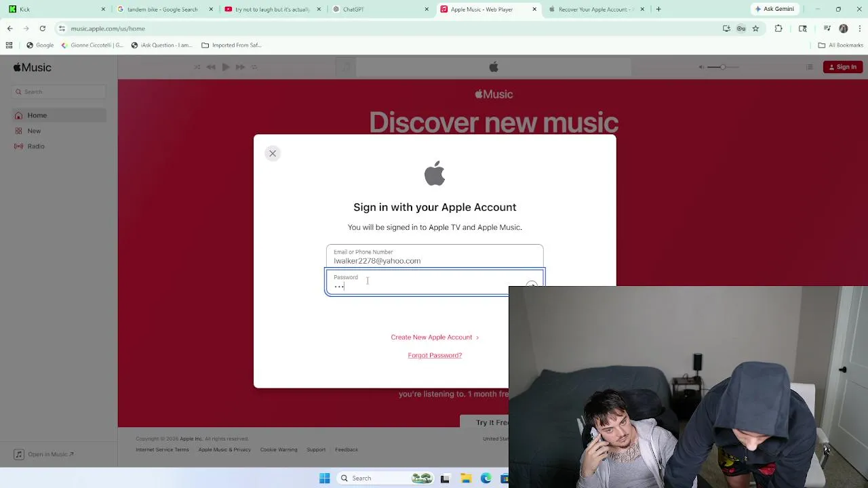Open the Windows Start menu

pos(324,479)
